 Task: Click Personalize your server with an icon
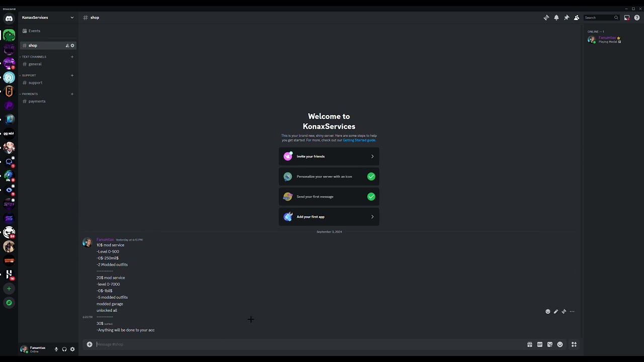coord(329,176)
